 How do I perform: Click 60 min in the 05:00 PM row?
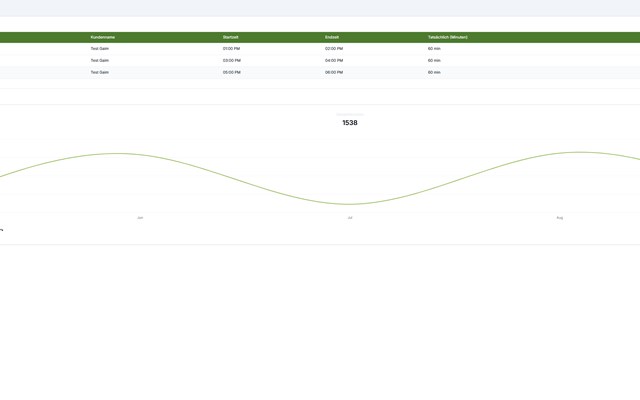point(434,72)
